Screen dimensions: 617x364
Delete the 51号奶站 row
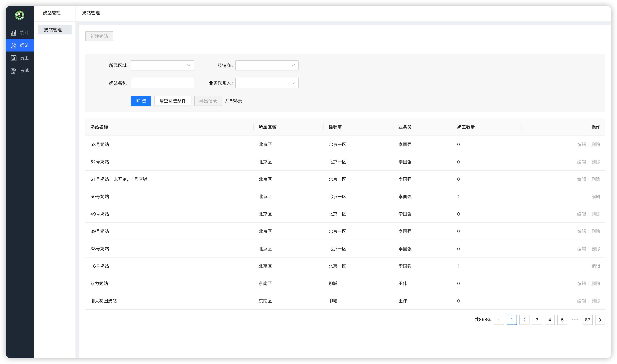[596, 179]
